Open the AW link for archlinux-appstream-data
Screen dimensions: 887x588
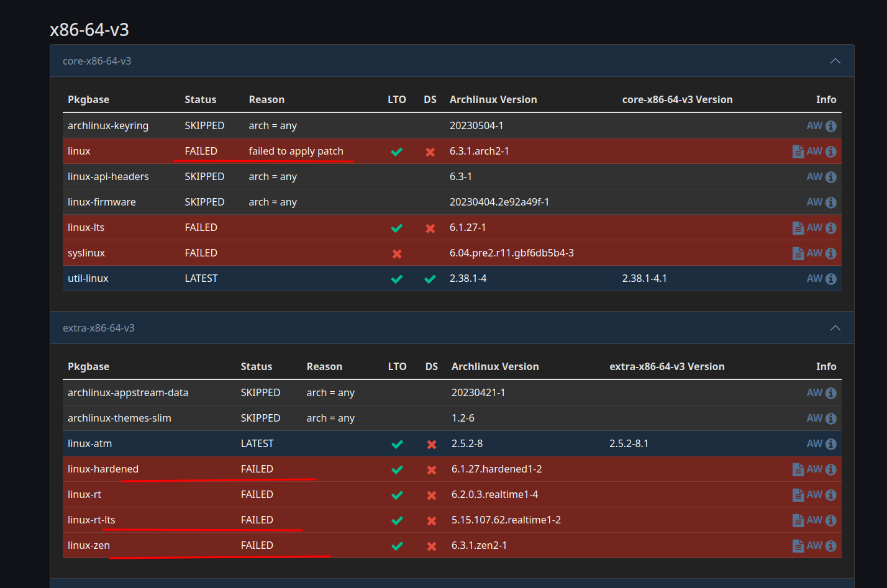(814, 392)
